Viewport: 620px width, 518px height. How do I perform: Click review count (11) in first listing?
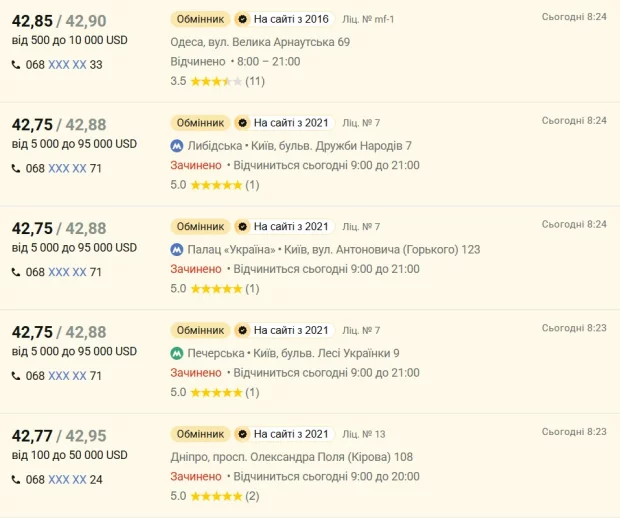255,81
